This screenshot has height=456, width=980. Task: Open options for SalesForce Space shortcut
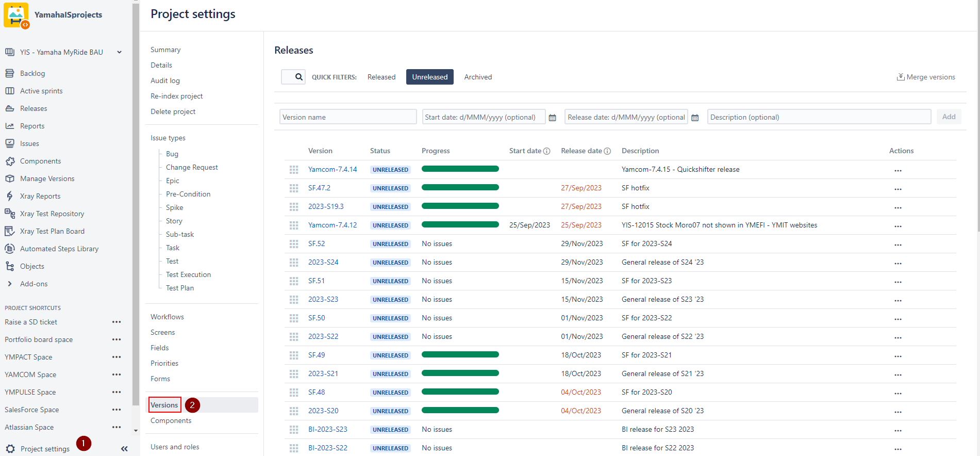coord(117,410)
